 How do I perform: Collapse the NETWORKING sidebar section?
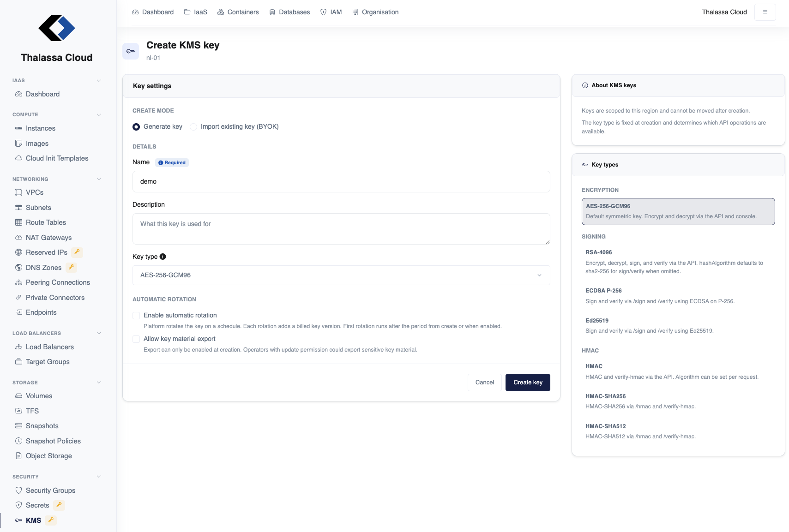pyautogui.click(x=99, y=179)
